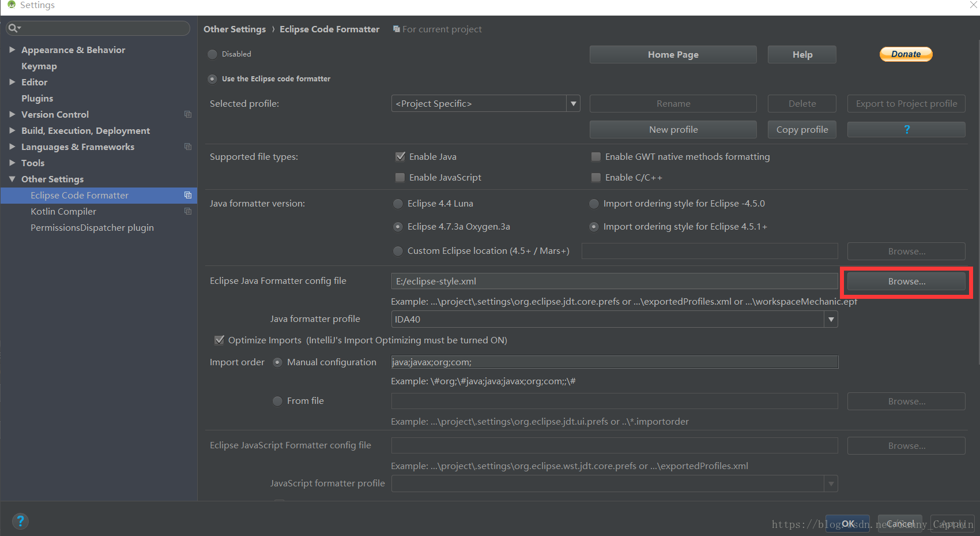Collapse the Other Settings node
Screen dimensions: 980x536
coord(12,179)
